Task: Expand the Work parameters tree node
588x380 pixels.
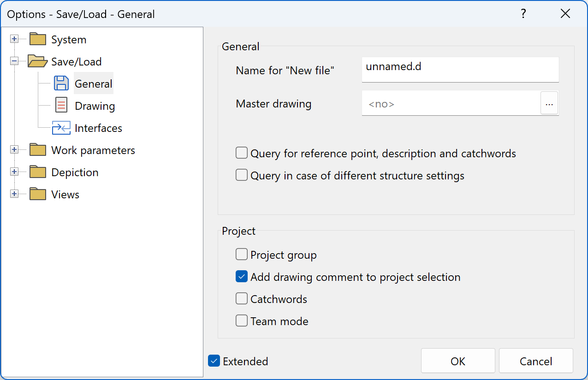Action: point(14,149)
